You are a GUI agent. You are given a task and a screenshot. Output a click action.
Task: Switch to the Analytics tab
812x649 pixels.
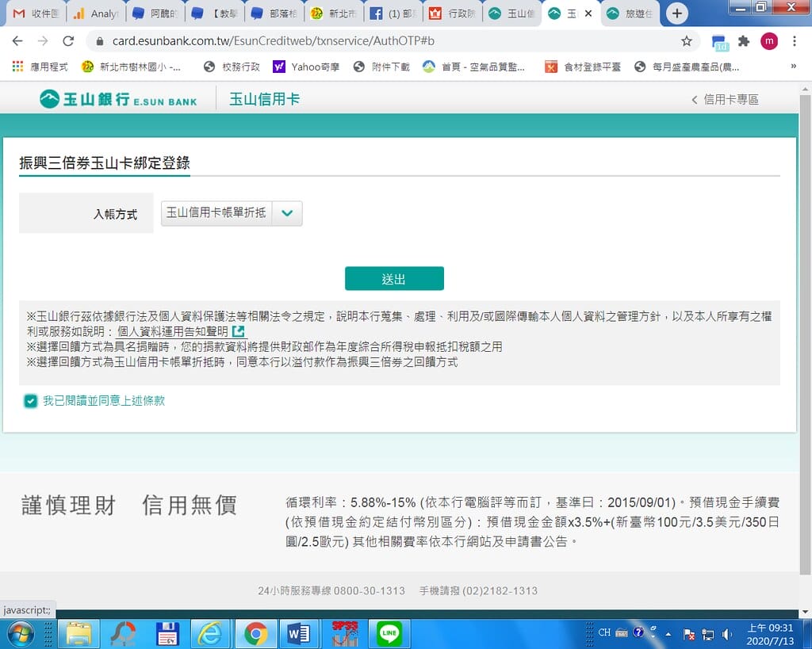(x=97, y=13)
